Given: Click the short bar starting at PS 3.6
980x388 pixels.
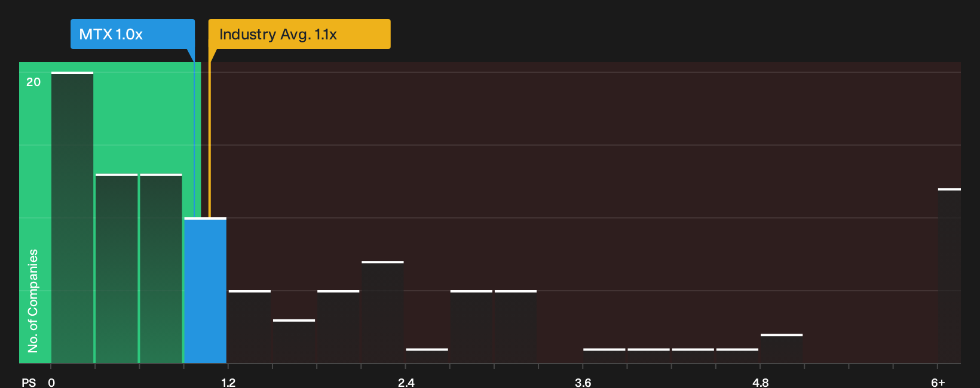Looking at the screenshot, I should (x=605, y=356).
